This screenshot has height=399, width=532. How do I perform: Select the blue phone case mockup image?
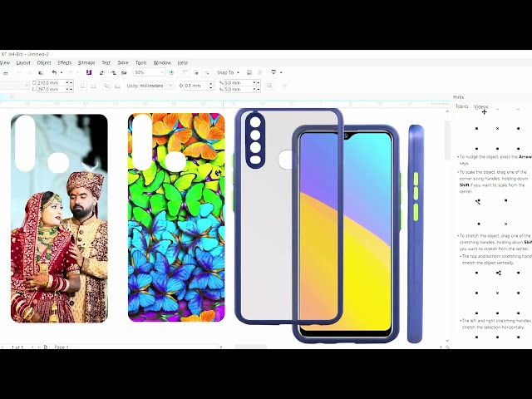point(329,225)
